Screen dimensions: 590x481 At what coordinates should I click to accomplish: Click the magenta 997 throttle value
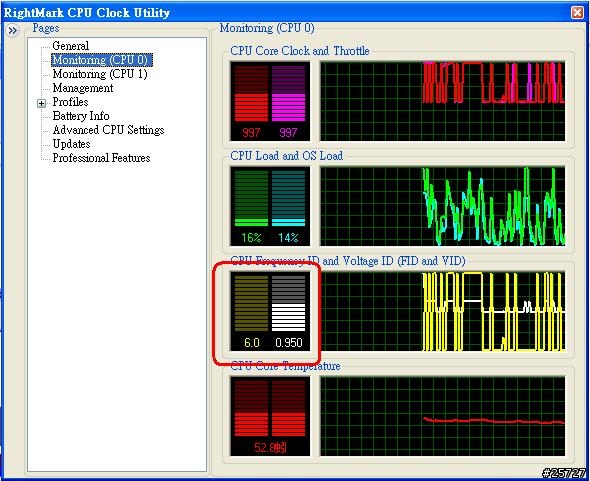(288, 132)
